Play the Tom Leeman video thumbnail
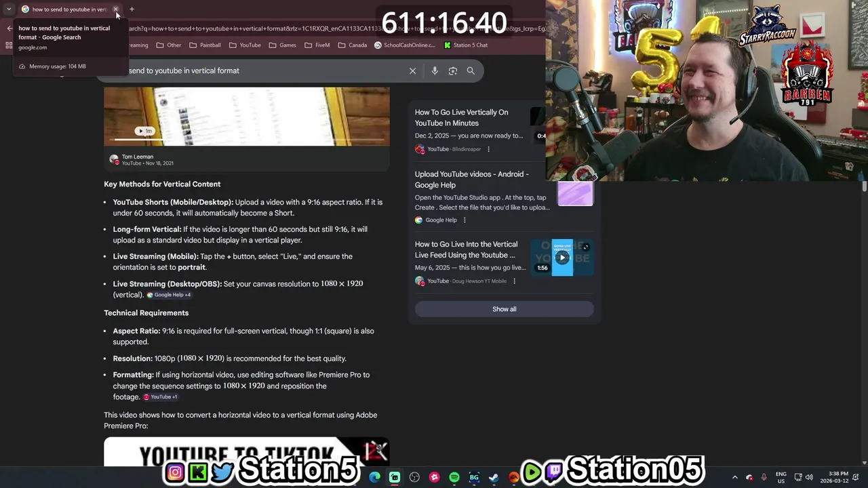Image resolution: width=868 pixels, height=488 pixels. coord(247,116)
